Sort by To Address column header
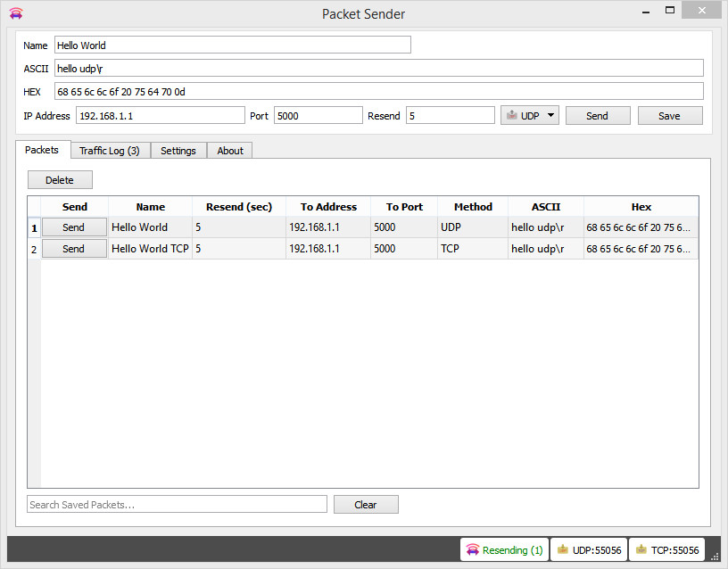Viewport: 728px width, 569px height. click(x=328, y=207)
